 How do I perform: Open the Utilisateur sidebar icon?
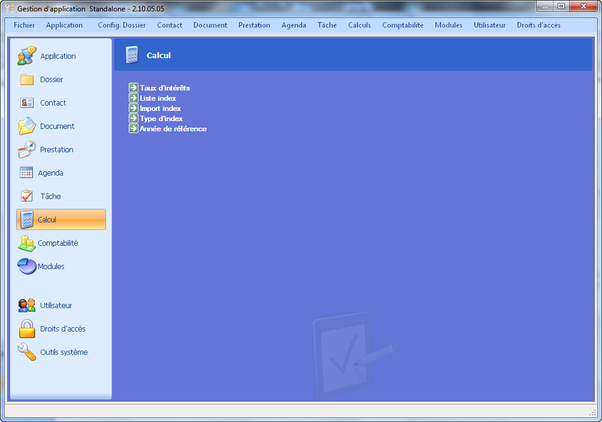pyautogui.click(x=27, y=305)
